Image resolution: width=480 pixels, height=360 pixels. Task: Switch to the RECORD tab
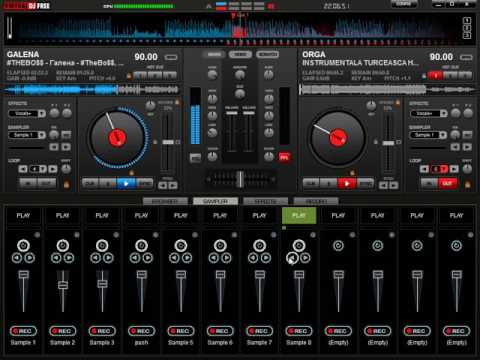click(x=316, y=201)
